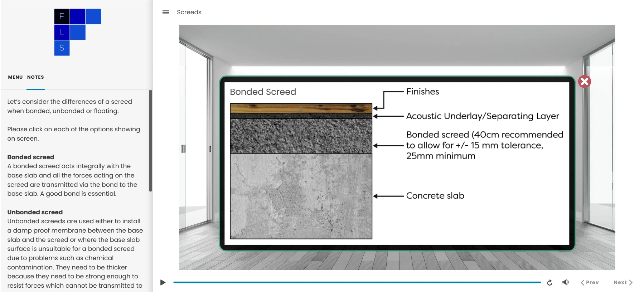This screenshot has height=297, width=644.
Task: Advance to the next slide with Next
Action: coord(623,282)
